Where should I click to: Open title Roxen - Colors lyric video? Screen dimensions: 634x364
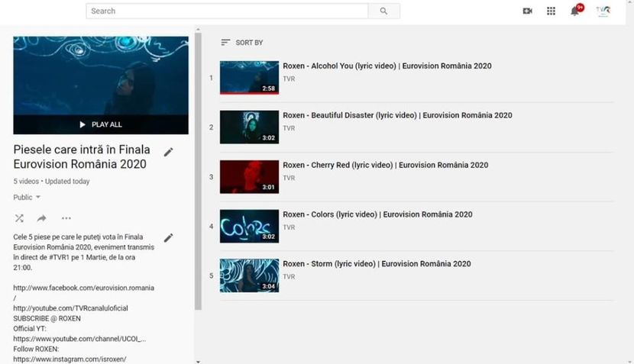click(x=377, y=214)
